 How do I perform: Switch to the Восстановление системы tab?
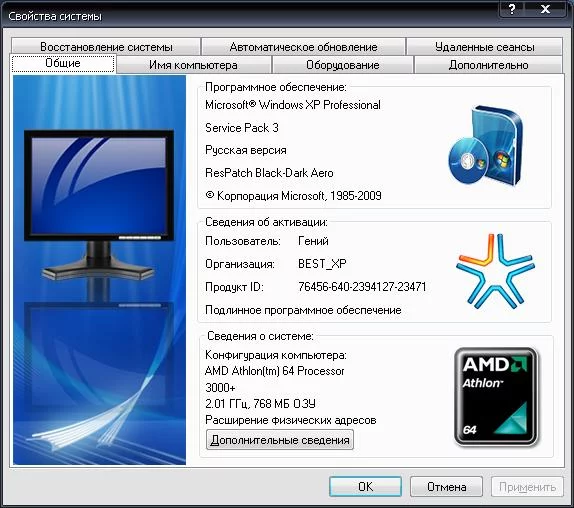click(x=106, y=46)
